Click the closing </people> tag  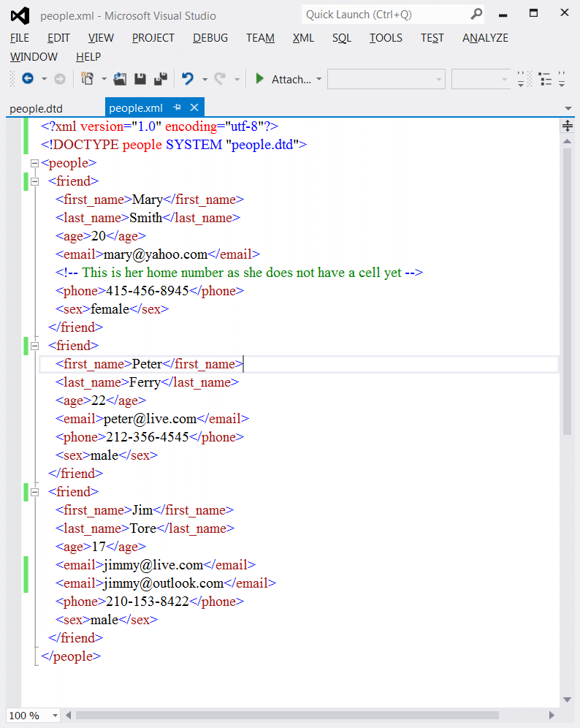click(71, 656)
